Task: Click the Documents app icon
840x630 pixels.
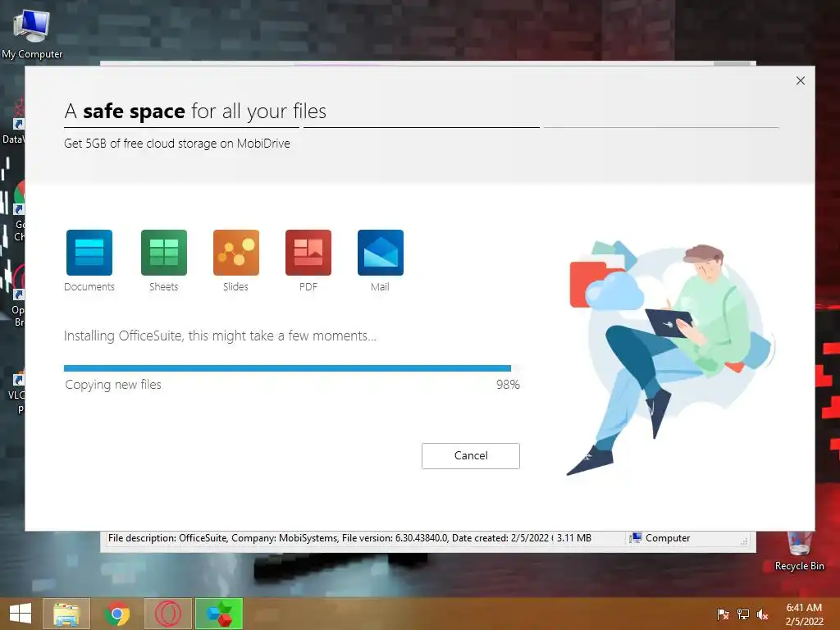Action: [x=89, y=253]
